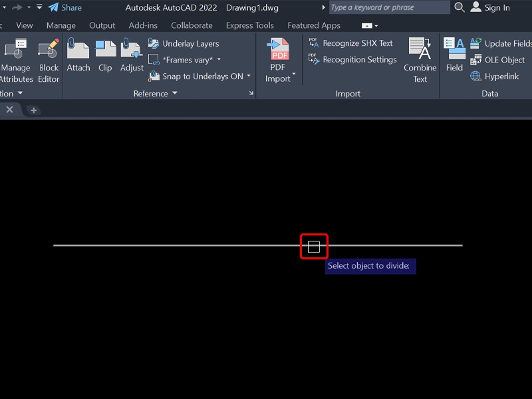532x399 pixels.
Task: Select the Add-ins ribbon tab
Action: 143,25
